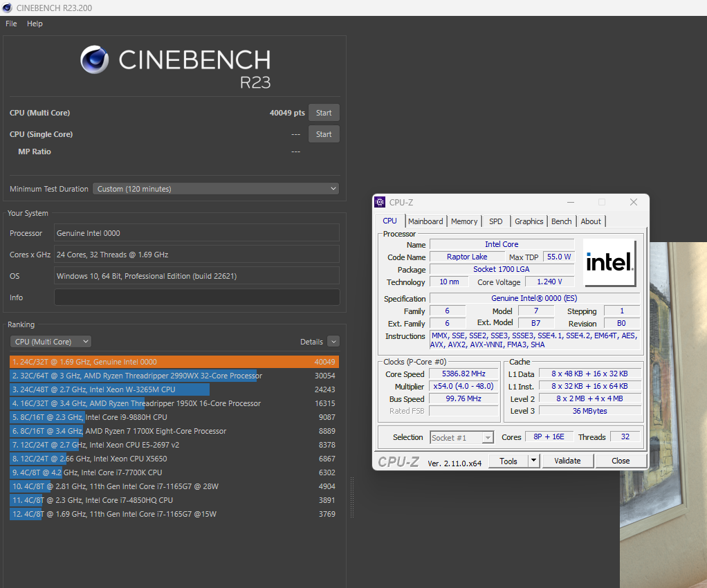
Task: Open Minimum Test Duration dropdown
Action: pos(216,189)
